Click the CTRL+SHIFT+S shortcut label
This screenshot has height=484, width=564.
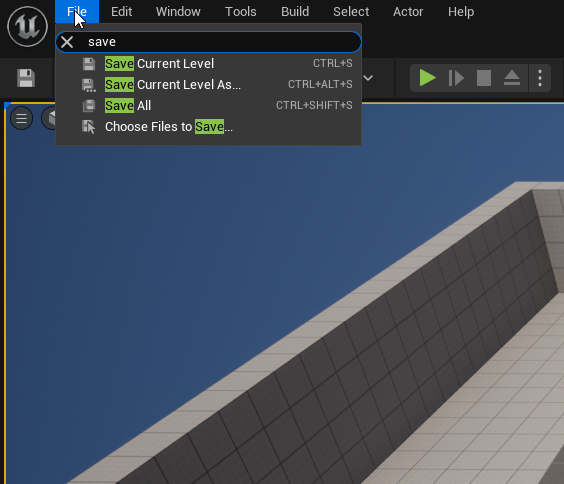(314, 105)
